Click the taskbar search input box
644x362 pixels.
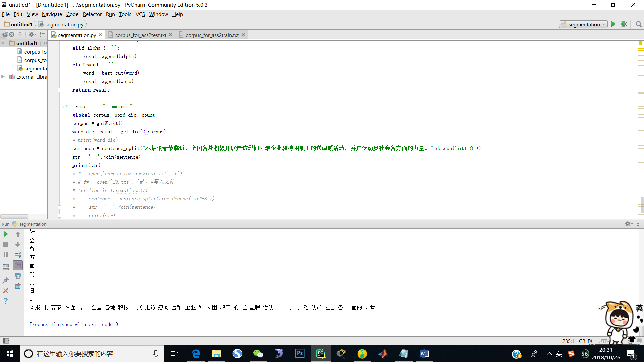(x=92, y=354)
